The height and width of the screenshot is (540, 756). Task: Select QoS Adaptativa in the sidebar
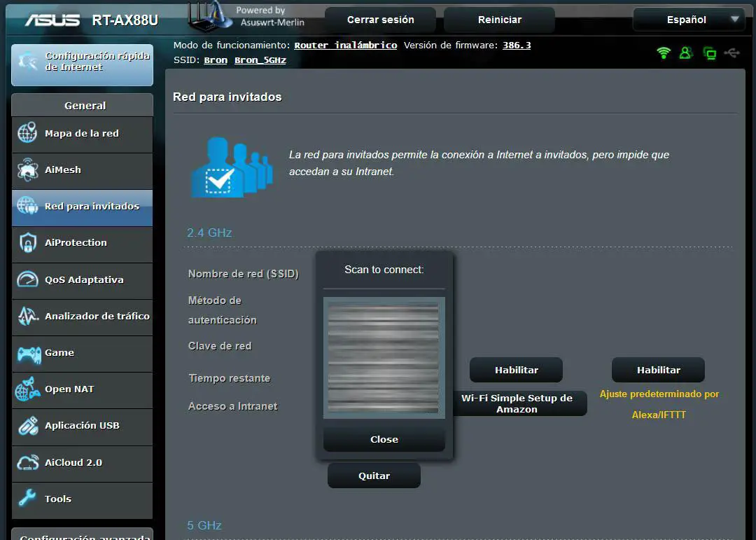click(82, 280)
